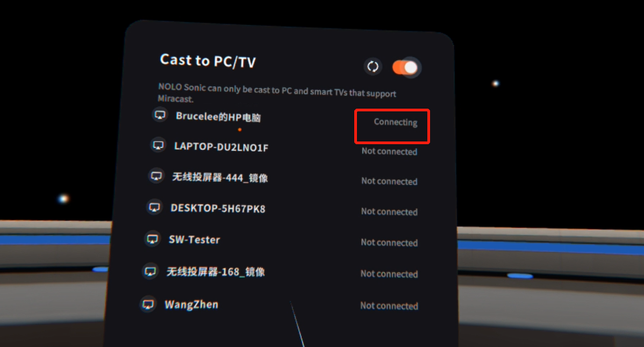Choose the SW-Tester device
The image size is (644, 347).
tap(194, 240)
